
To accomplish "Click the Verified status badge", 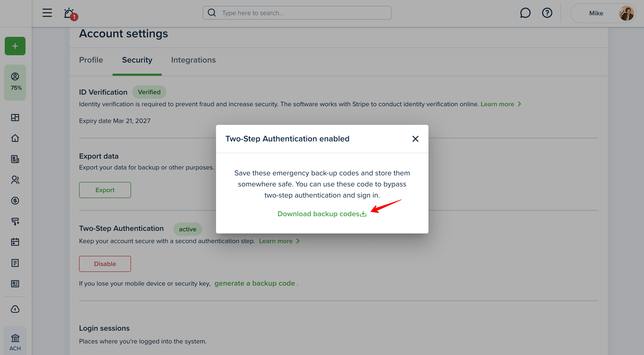I will [149, 92].
